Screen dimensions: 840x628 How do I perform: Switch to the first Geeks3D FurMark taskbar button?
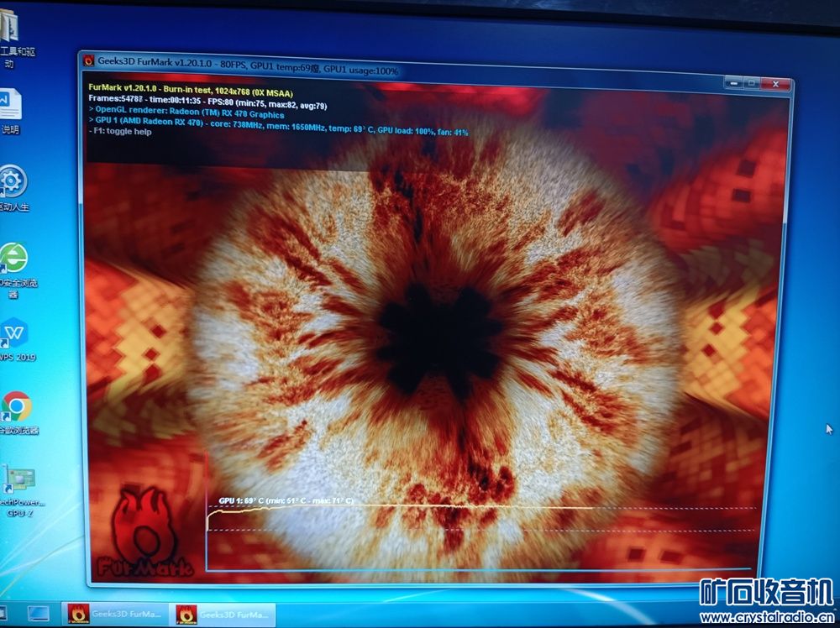[114, 614]
